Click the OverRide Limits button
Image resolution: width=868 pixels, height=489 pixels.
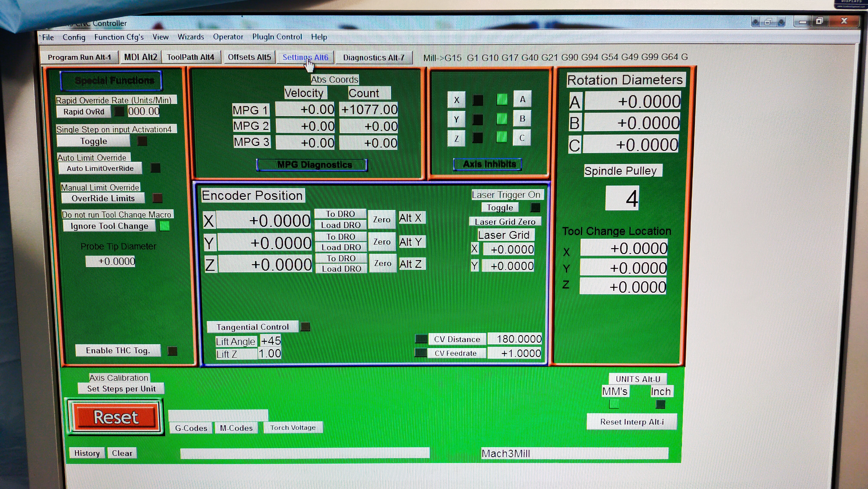pos(103,198)
